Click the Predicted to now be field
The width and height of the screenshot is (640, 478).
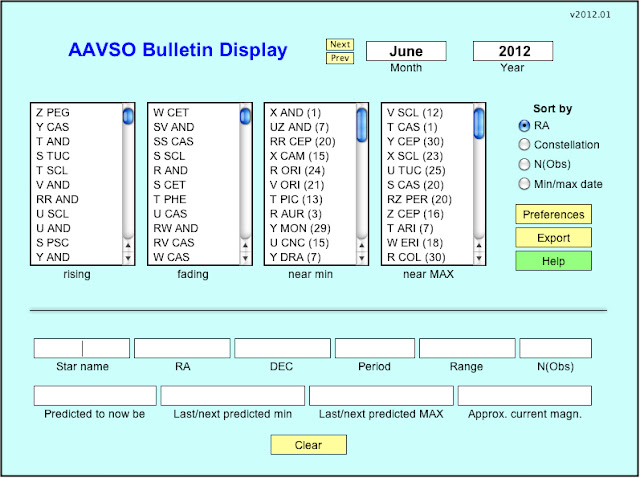tap(95, 396)
